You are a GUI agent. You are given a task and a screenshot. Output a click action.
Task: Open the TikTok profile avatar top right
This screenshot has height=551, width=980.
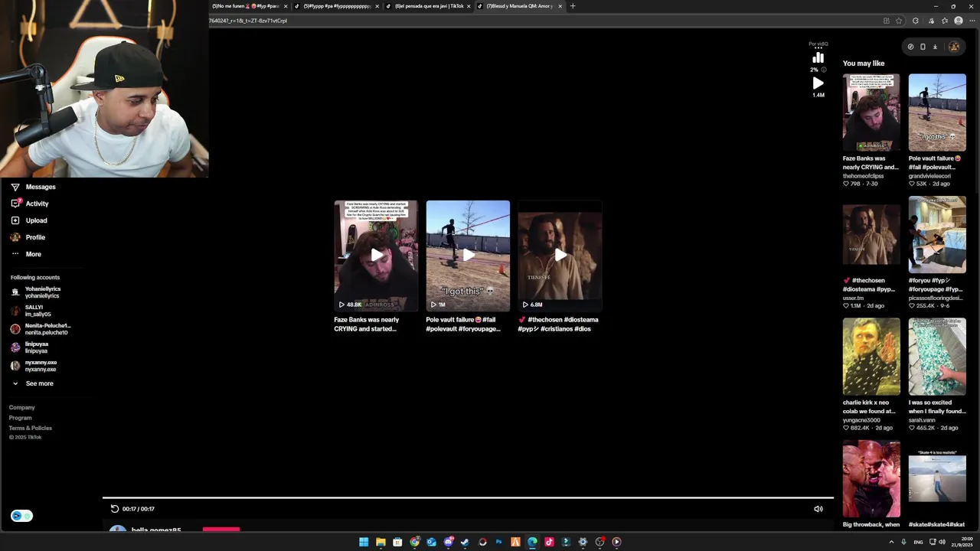[954, 47]
